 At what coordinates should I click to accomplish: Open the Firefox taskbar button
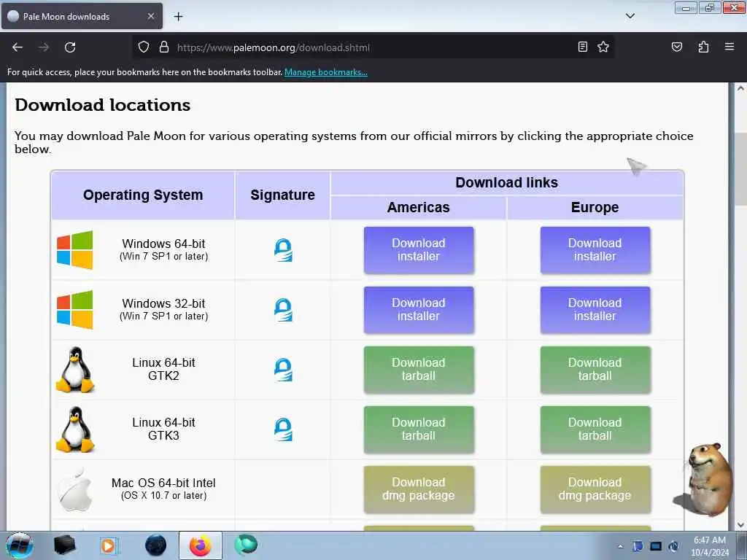tap(201, 545)
